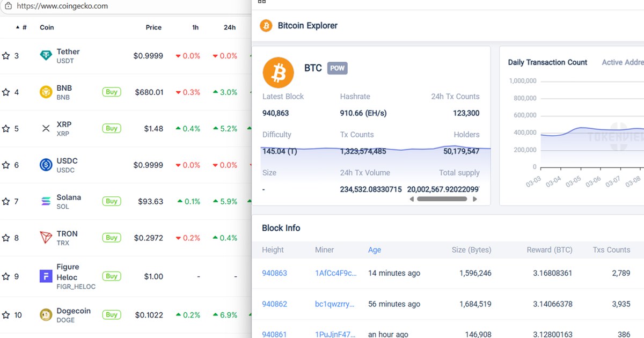Star XRP as a favorite
Screen dimensions: 644x338
pos(6,128)
